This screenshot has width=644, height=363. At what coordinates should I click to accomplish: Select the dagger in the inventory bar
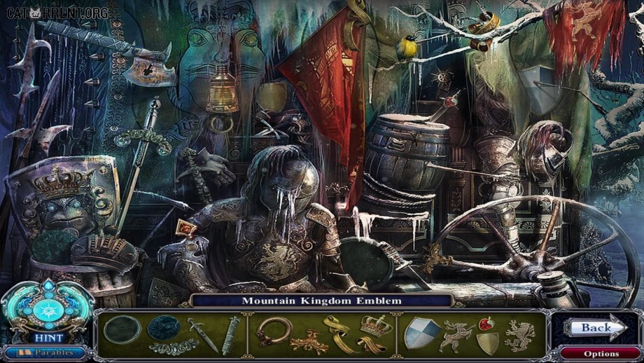click(204, 335)
